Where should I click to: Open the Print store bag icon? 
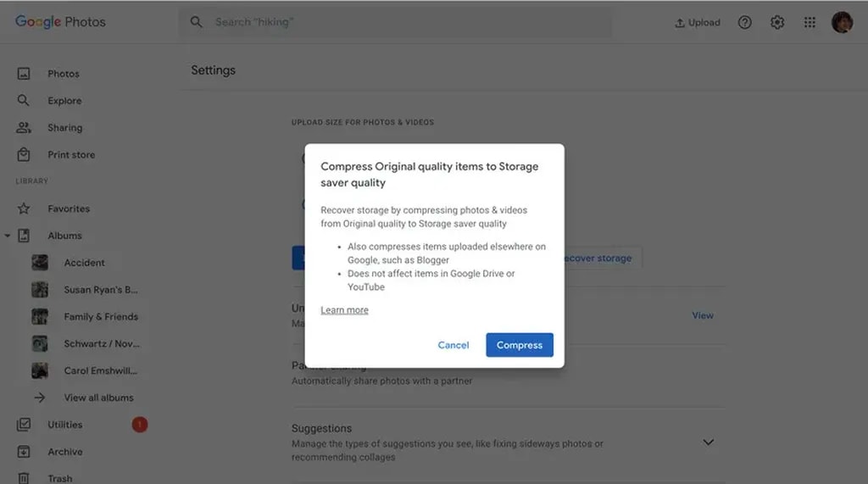[x=24, y=155]
